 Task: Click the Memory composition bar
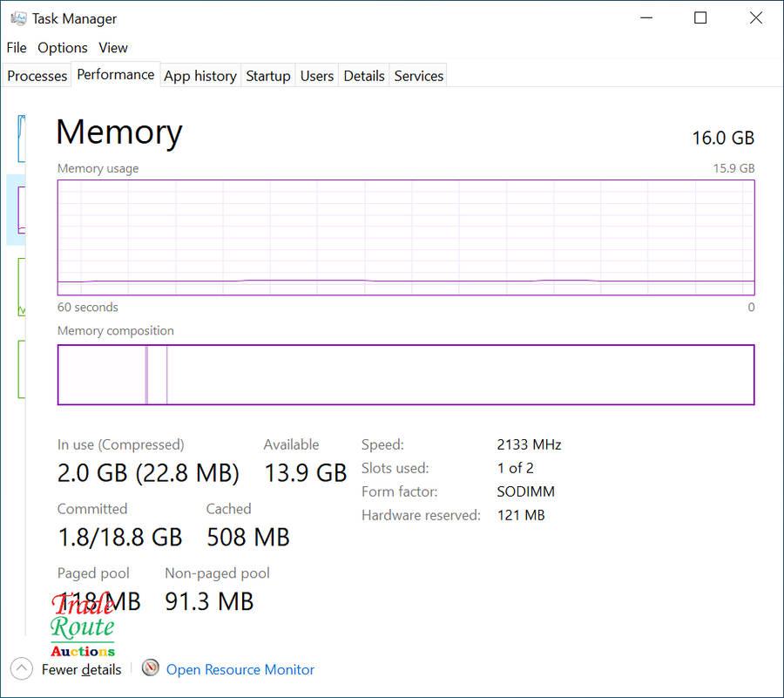[406, 375]
